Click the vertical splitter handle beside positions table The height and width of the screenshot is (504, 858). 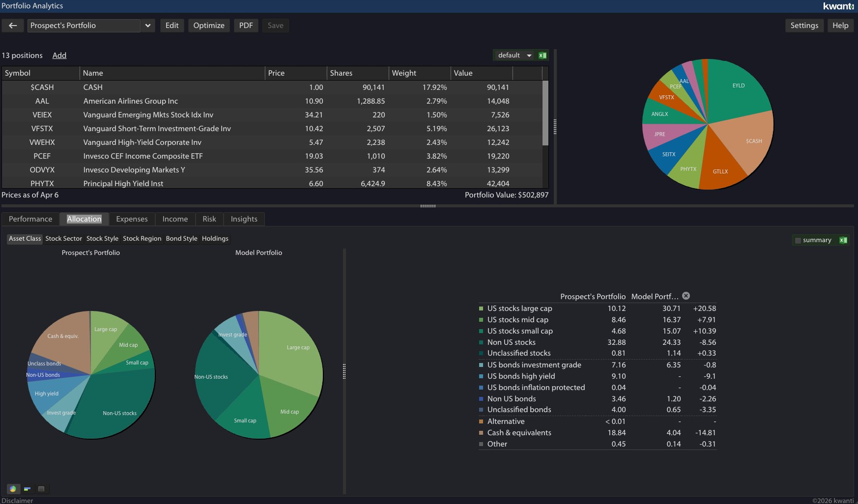pos(555,127)
